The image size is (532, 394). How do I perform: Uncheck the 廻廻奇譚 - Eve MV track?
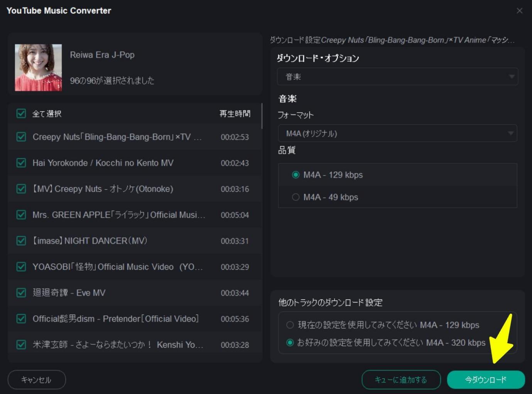(x=21, y=293)
